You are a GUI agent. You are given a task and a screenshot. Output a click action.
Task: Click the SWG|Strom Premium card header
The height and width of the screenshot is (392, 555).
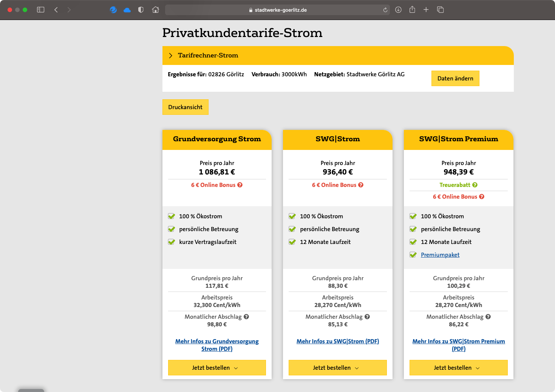[x=459, y=139]
